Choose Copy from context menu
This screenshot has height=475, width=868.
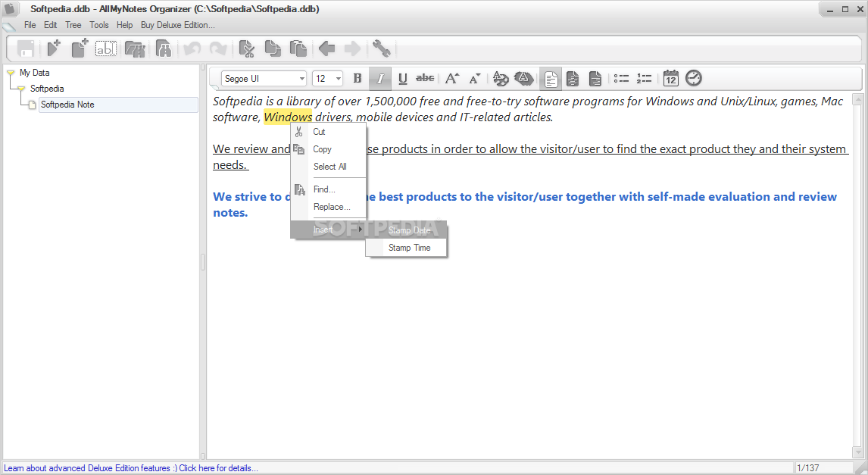coord(328,149)
